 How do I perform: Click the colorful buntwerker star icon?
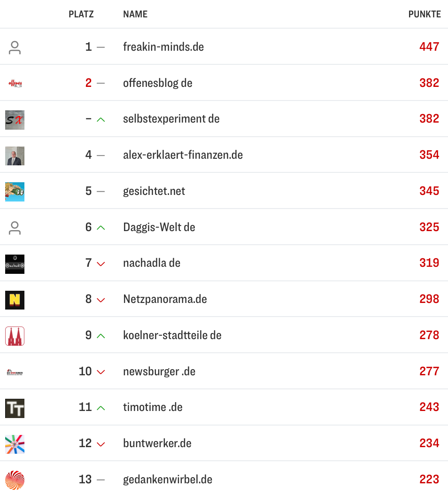(x=15, y=444)
